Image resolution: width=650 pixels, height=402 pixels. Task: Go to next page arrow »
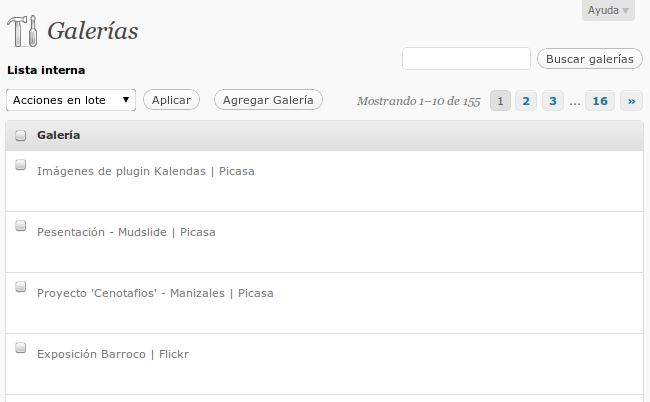pyautogui.click(x=631, y=101)
